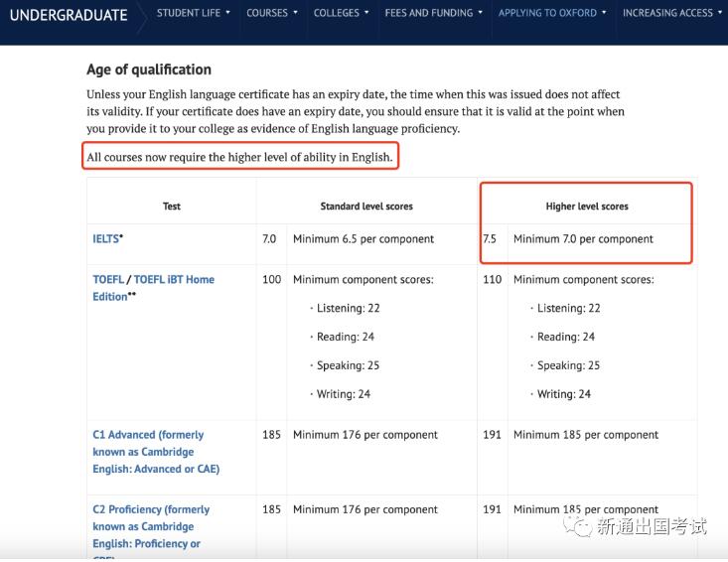This screenshot has height=562, width=728.
Task: Select standard level 'Listening: 22' item
Action: point(349,308)
